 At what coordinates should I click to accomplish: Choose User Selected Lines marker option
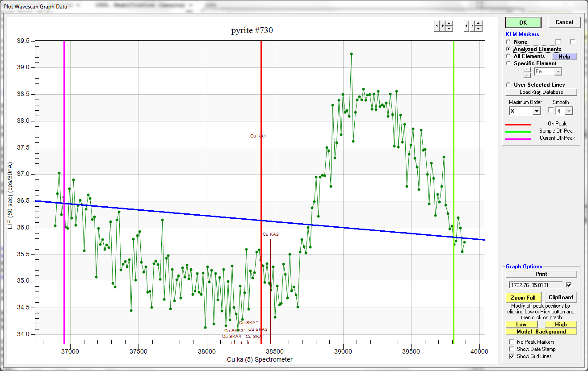click(x=508, y=85)
